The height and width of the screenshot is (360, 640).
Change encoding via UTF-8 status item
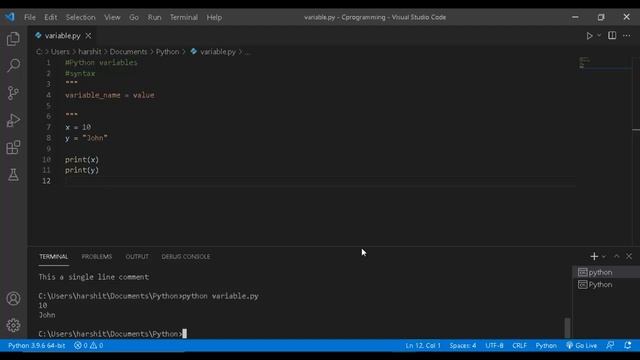pos(494,346)
